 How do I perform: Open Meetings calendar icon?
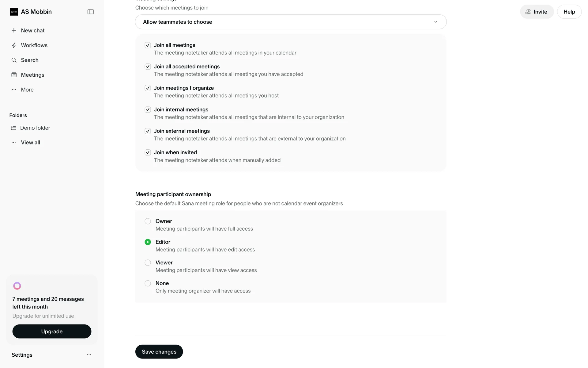(14, 75)
